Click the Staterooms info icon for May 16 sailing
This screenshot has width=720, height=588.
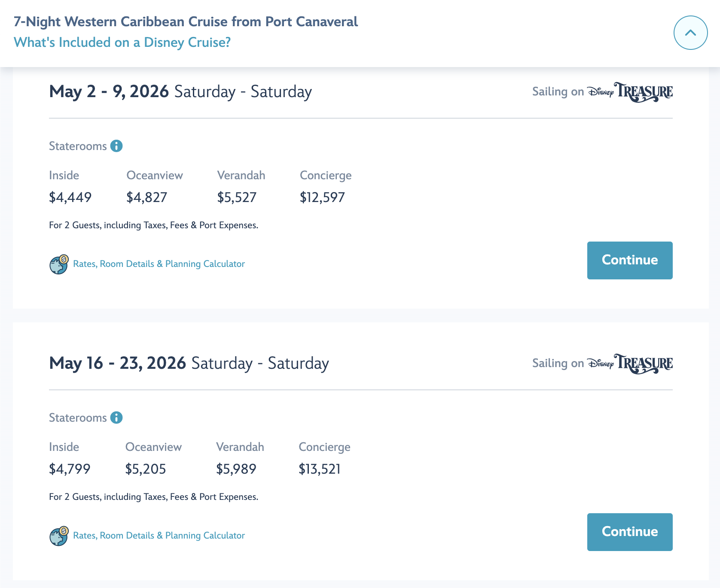pos(116,418)
